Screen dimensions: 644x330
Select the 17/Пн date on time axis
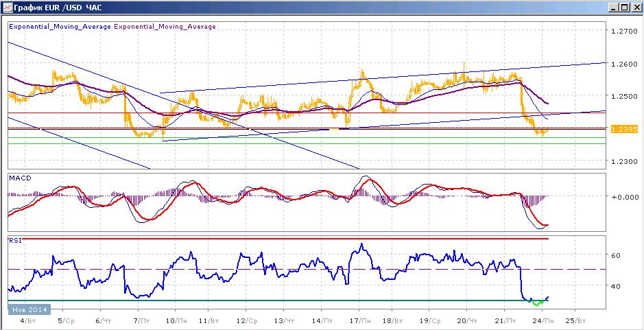tap(359, 320)
